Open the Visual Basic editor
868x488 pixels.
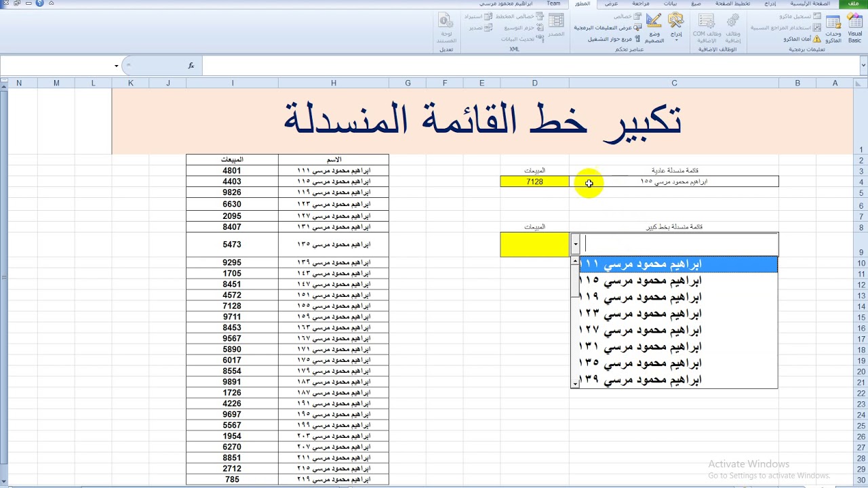854,27
